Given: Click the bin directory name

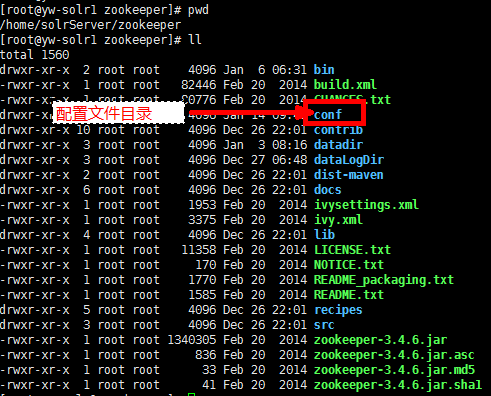Looking at the screenshot, I should pos(324,70).
